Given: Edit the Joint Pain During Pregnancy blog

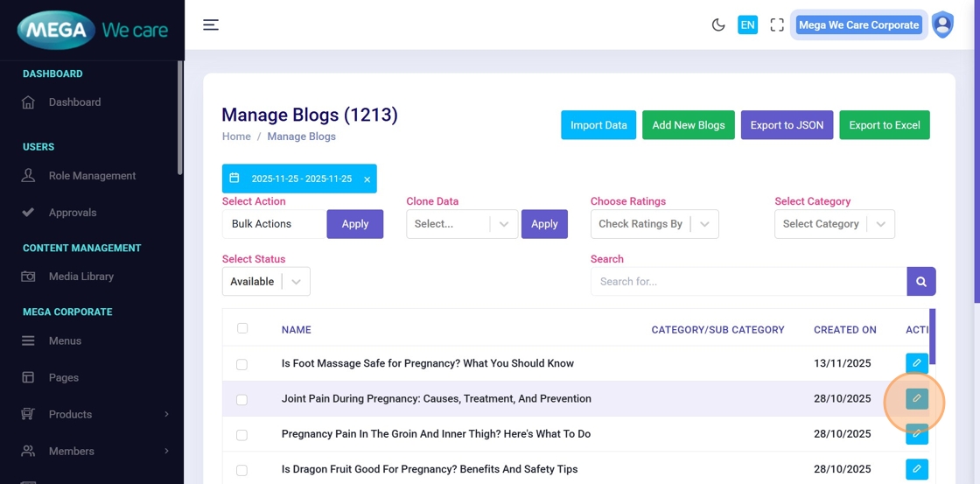Looking at the screenshot, I should coord(916,399).
